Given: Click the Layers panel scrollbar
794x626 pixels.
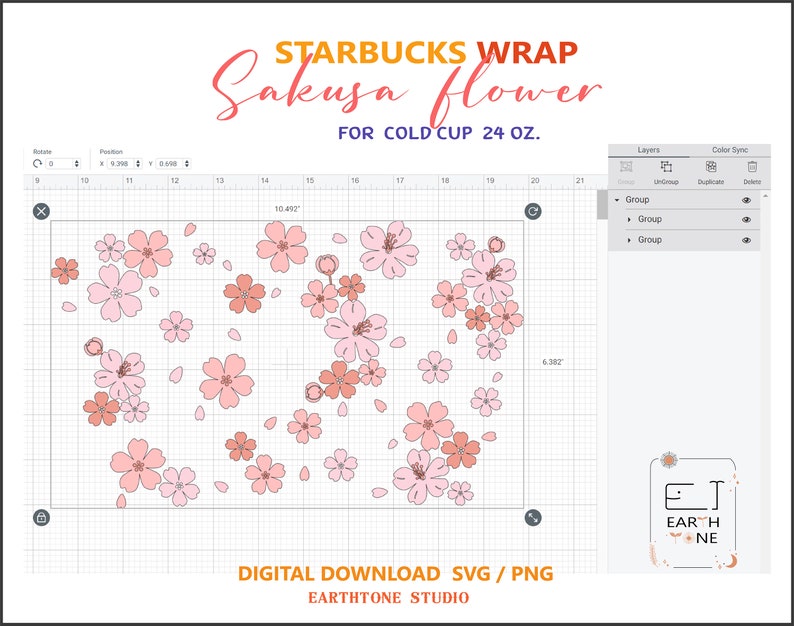Looking at the screenshot, I should 765,383.
